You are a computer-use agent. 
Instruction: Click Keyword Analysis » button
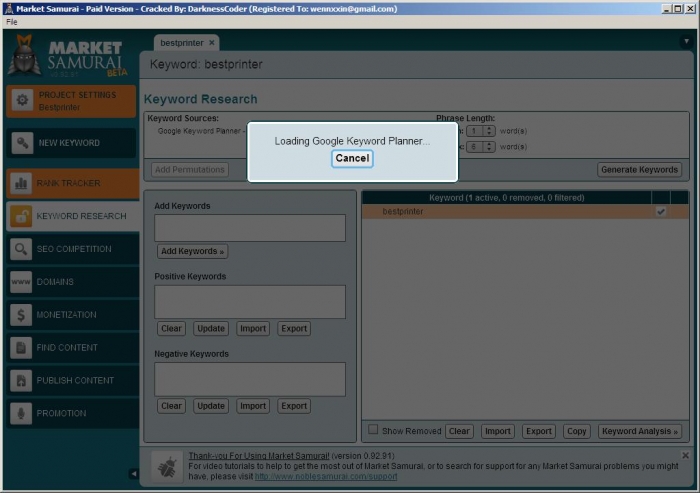pyautogui.click(x=639, y=431)
